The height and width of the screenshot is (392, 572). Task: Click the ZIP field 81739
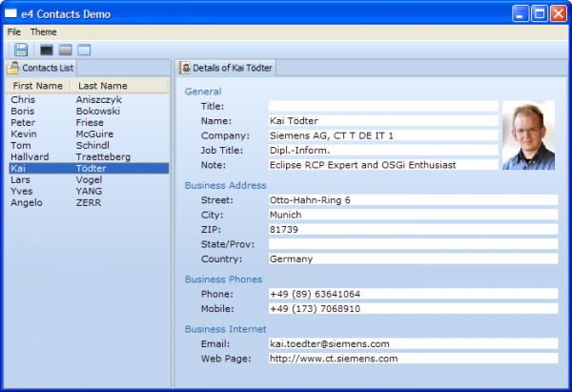pos(414,229)
